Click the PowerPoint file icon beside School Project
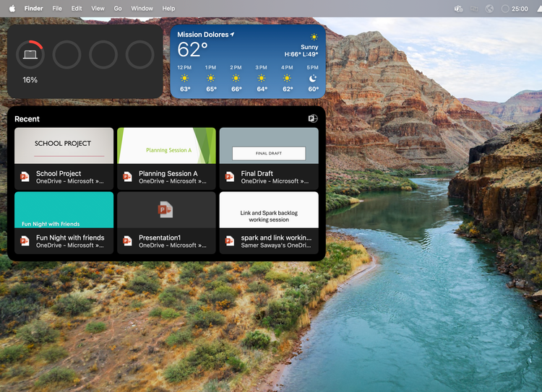 (25, 177)
